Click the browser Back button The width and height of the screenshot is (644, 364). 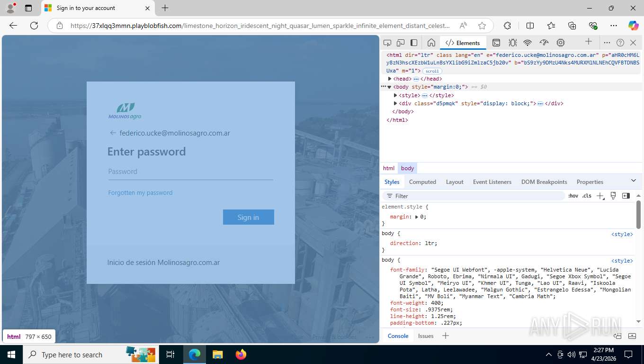pyautogui.click(x=13, y=26)
